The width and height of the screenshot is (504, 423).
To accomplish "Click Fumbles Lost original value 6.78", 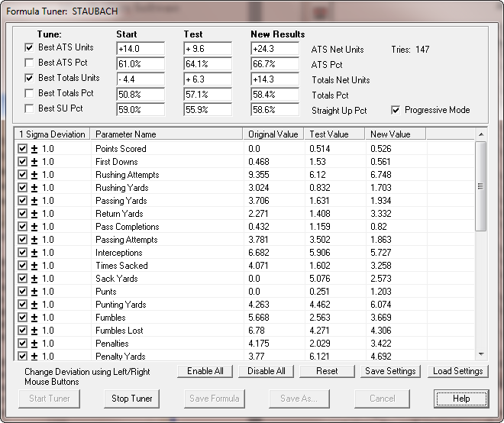I will (256, 331).
